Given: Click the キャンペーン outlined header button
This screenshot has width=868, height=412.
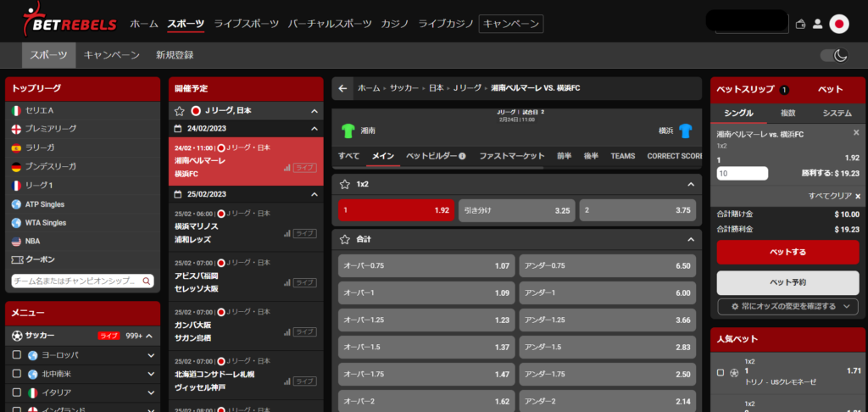Looking at the screenshot, I should click(x=511, y=24).
